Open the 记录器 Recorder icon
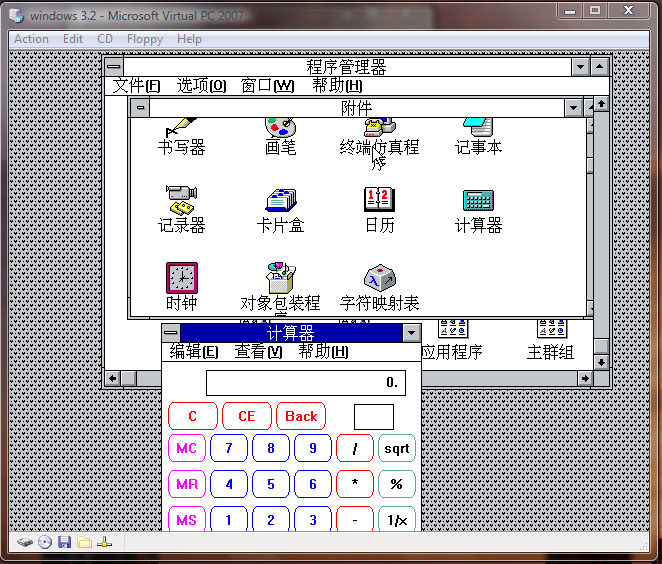The width and height of the screenshot is (662, 564). (182, 201)
